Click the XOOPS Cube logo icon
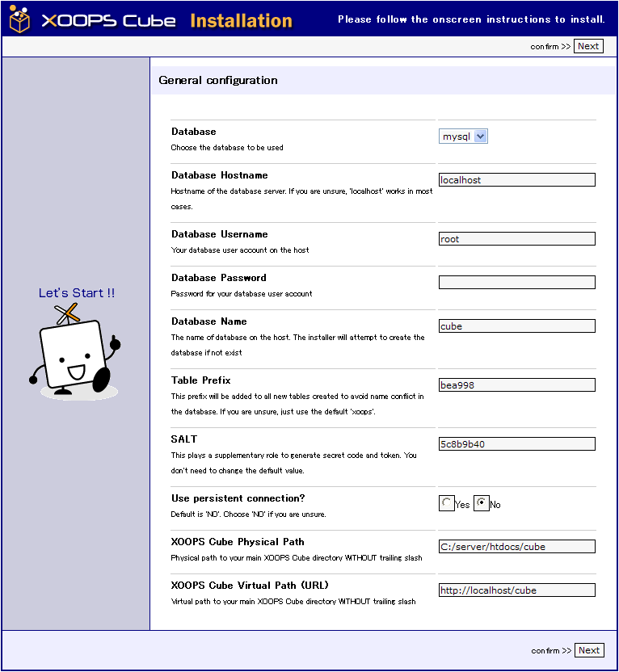 [20, 19]
